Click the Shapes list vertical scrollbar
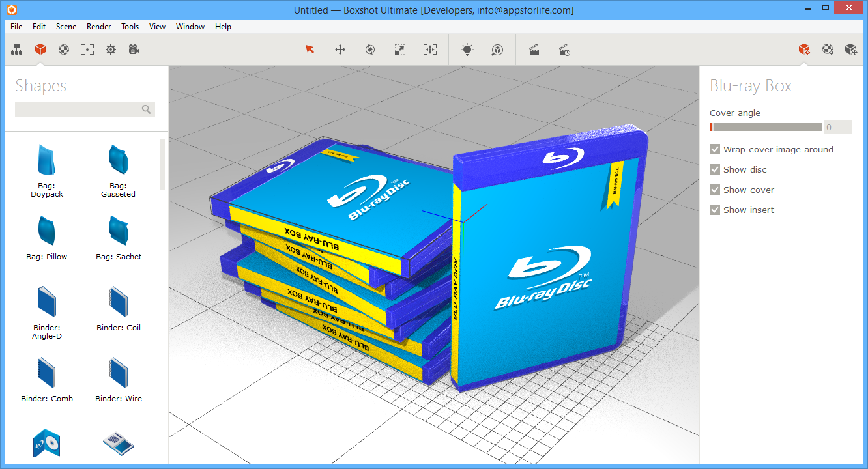 [163, 164]
